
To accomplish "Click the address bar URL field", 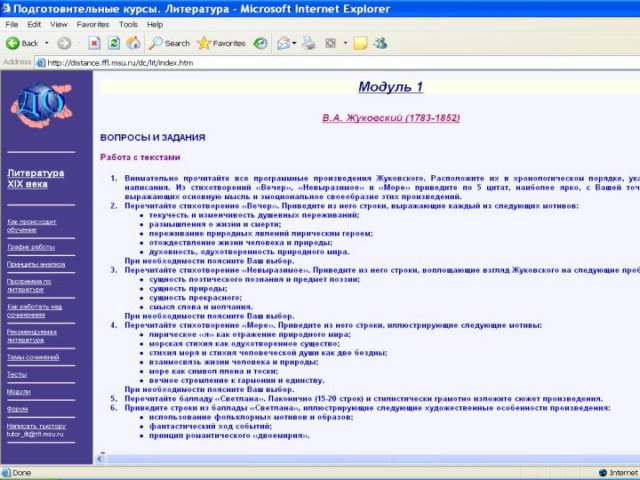I will 339,63.
